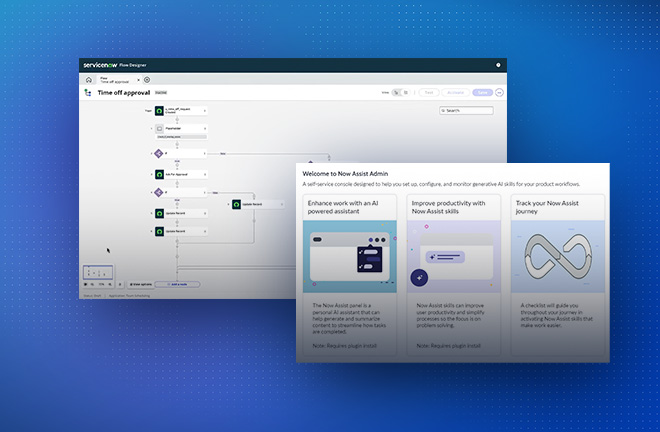
Task: Open the more actions ellipsis menu
Action: tap(499, 93)
